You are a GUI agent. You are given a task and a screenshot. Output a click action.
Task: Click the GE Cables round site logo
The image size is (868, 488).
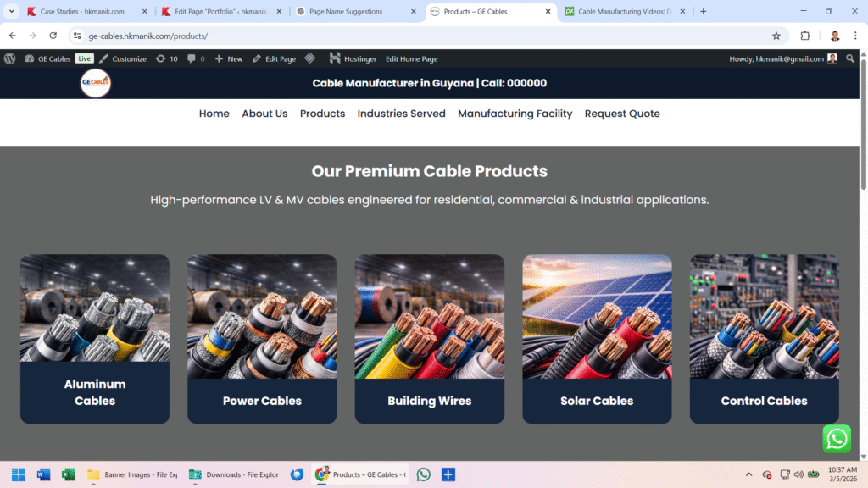[x=95, y=83]
